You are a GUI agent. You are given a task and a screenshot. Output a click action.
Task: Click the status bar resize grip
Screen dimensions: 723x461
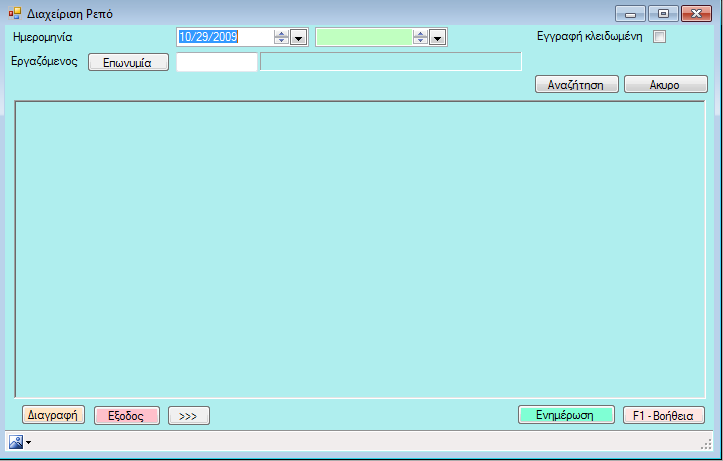pyautogui.click(x=706, y=444)
